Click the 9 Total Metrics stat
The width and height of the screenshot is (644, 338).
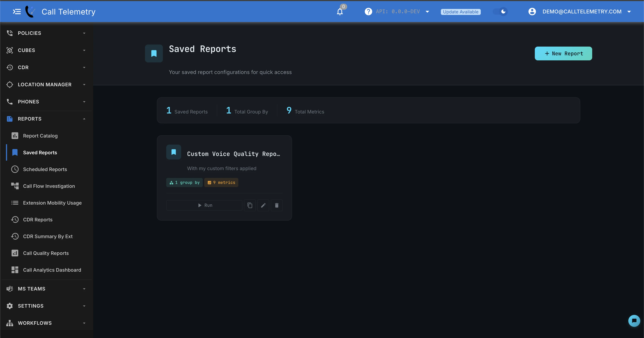click(x=305, y=111)
